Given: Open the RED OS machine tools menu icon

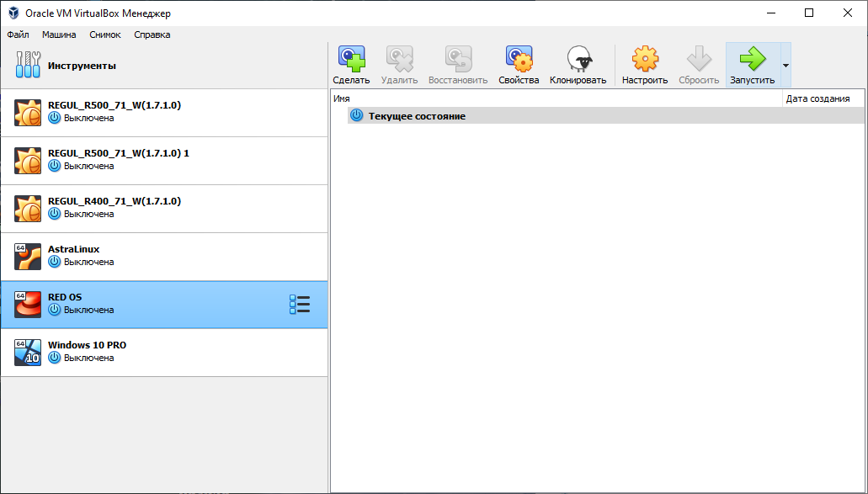Looking at the screenshot, I should pos(299,305).
